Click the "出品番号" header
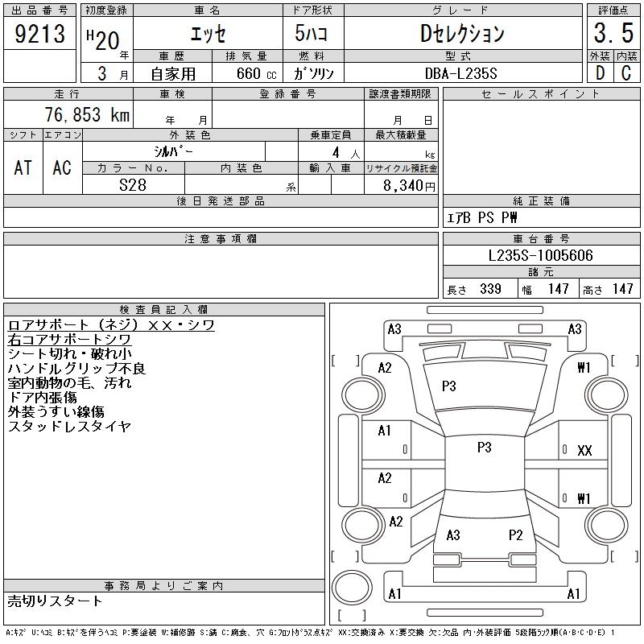644x644 pixels. click(x=39, y=10)
